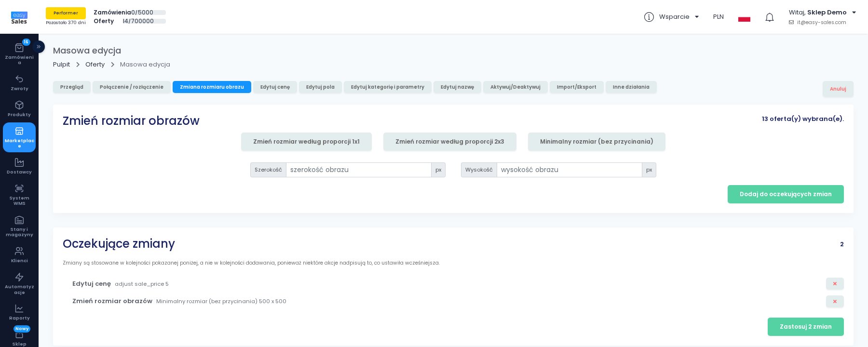Click the Anuluj button

(838, 89)
